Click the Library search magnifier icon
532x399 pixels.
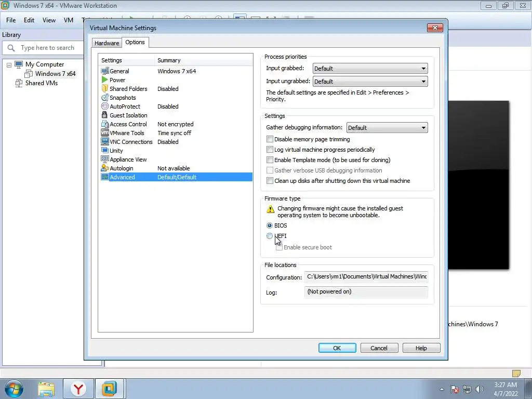[11, 48]
